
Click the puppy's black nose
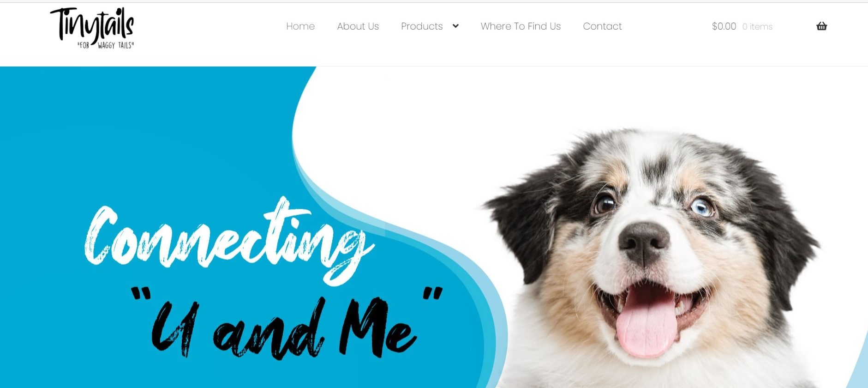tap(644, 242)
